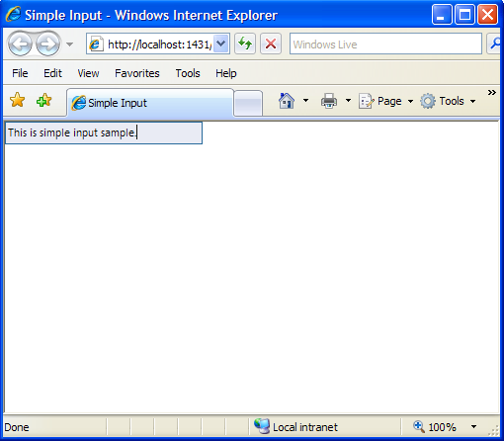Image resolution: width=504 pixels, height=441 pixels.
Task: Open the zoom level 100% dropdown arrow
Action: pyautogui.click(x=473, y=427)
